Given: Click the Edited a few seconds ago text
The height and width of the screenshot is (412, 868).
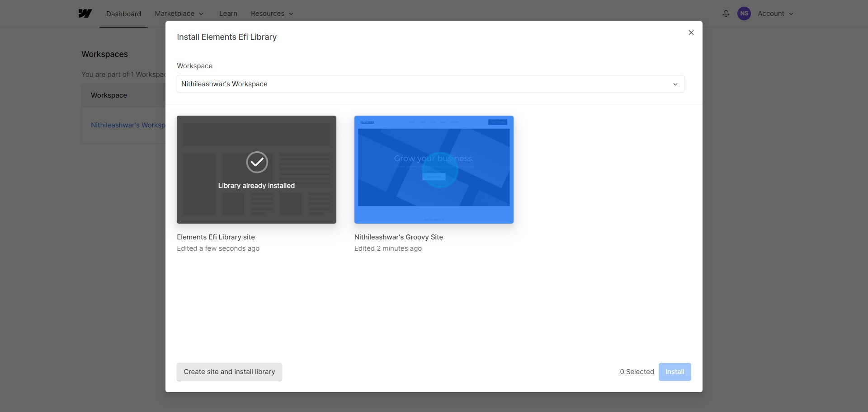Looking at the screenshot, I should (x=218, y=248).
